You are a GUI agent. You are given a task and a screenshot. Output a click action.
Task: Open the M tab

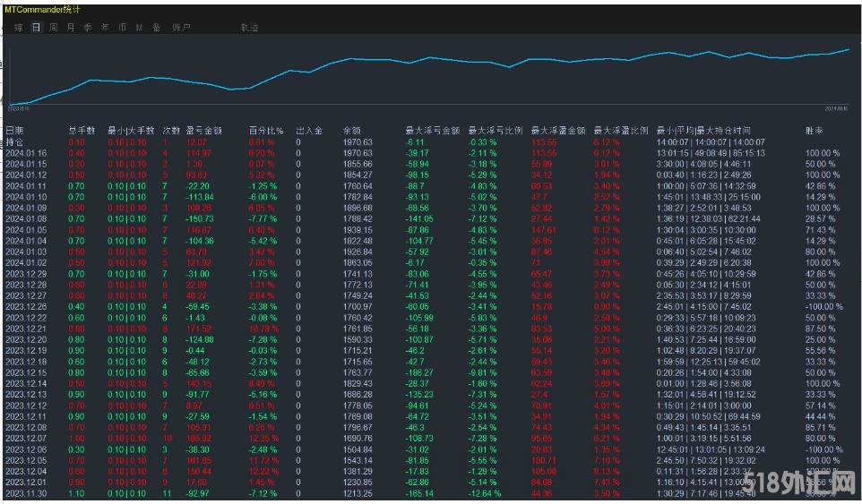point(140,27)
